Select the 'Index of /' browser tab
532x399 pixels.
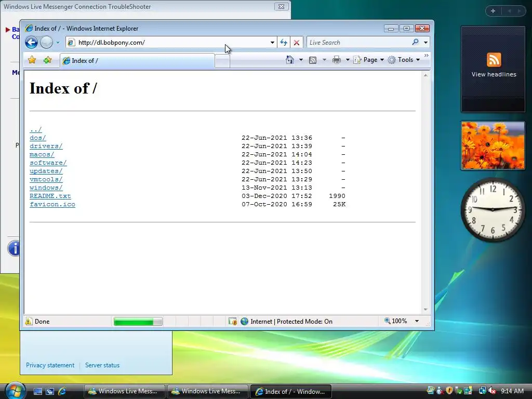[137, 61]
